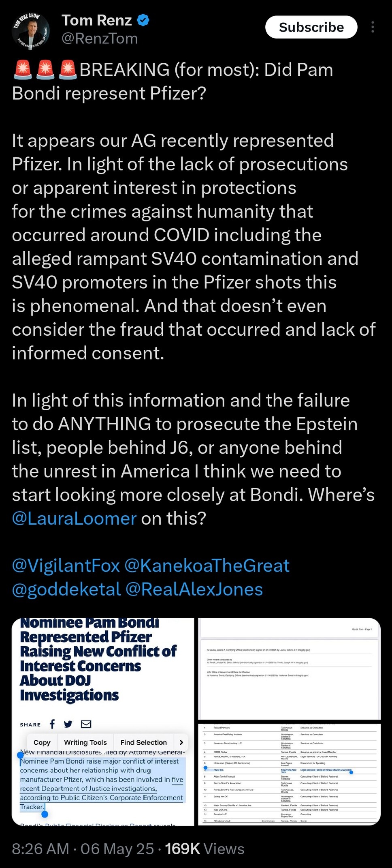The width and height of the screenshot is (392, 868).
Task: Click the Facebook share icon
Action: [x=52, y=724]
